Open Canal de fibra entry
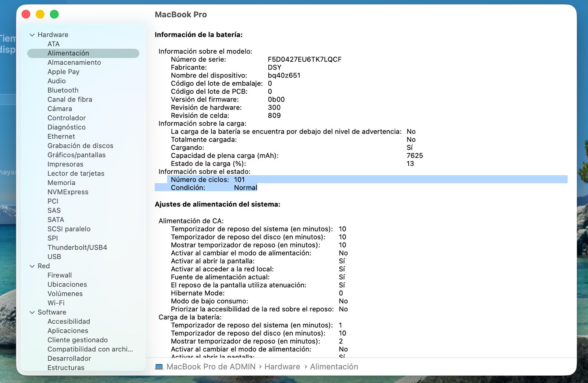The image size is (588, 383). point(70,100)
